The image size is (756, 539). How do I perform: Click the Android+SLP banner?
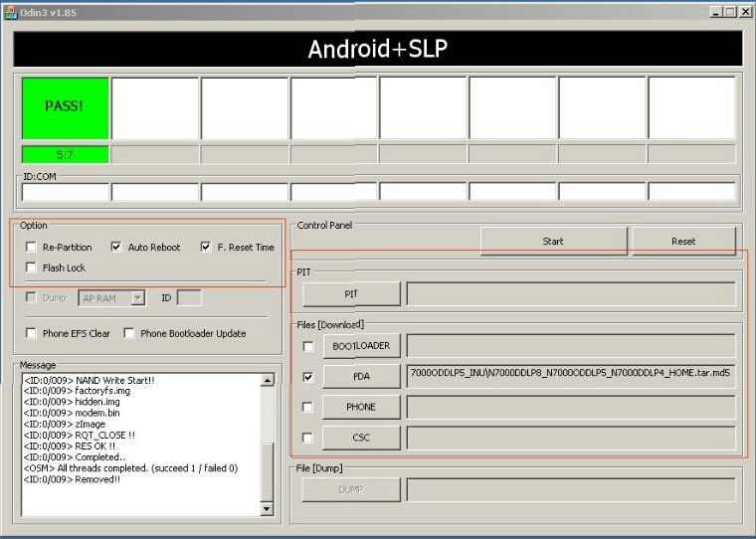pos(378,49)
